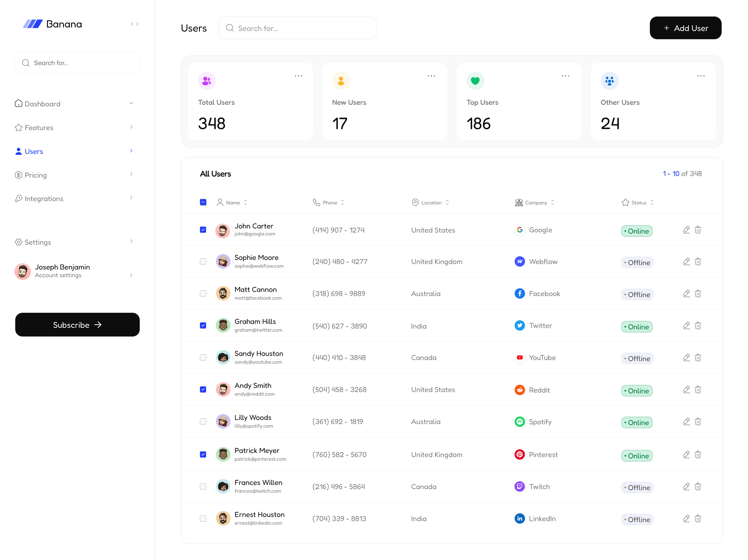Click the trash icon for Ernest Houston

698,518
